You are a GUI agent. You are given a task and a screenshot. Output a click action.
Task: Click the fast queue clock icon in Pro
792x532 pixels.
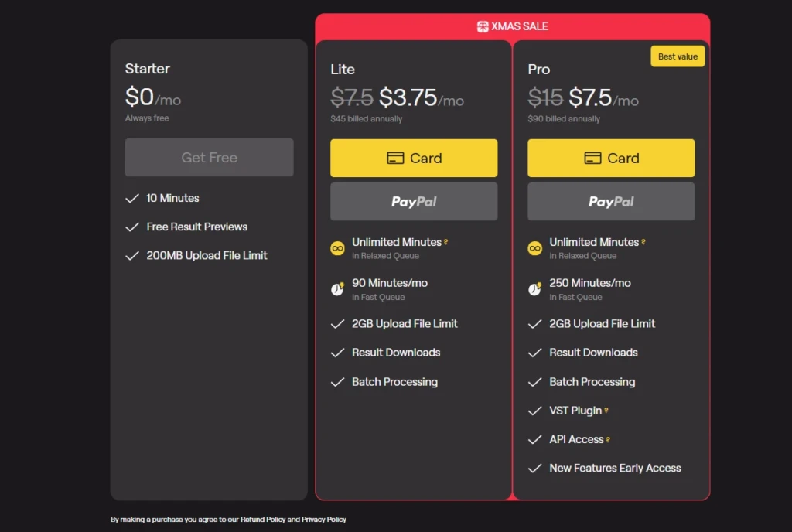[535, 289]
